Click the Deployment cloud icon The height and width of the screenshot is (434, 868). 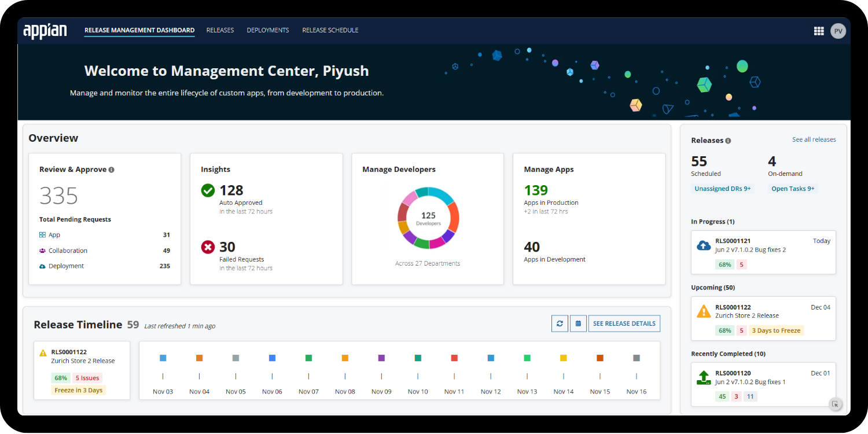(x=42, y=266)
